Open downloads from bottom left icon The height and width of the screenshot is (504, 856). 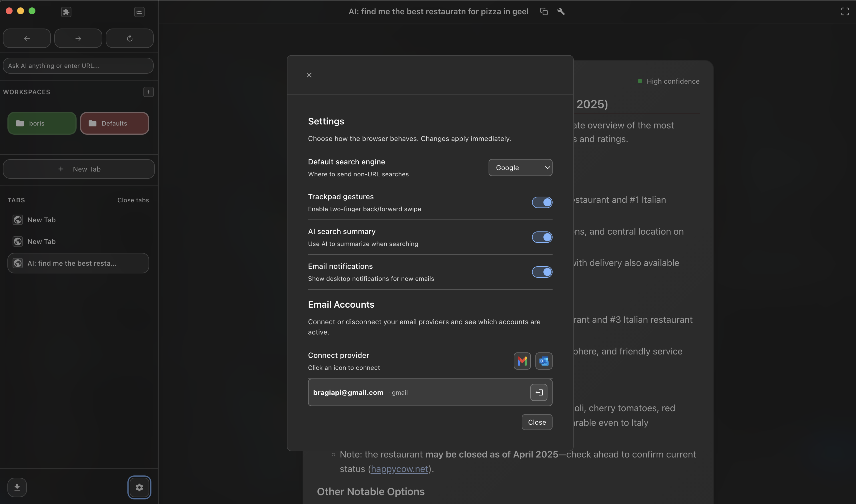[17, 487]
